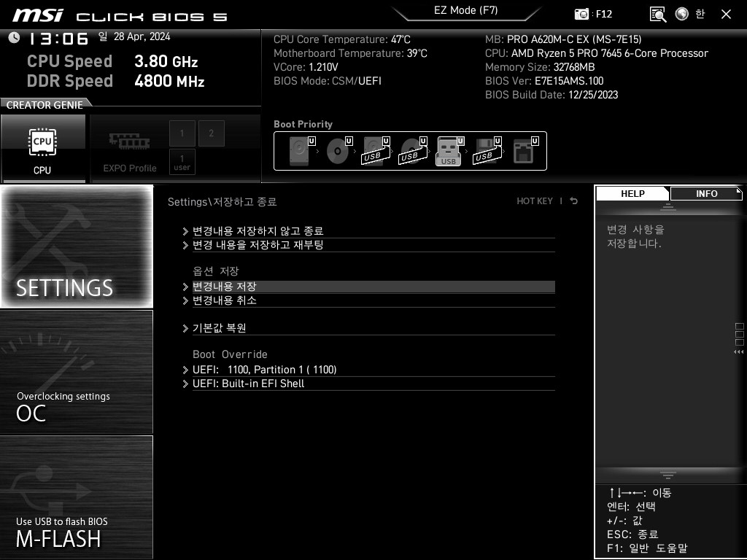Click the back arrow next to HOT KEY
Screen dimensions: 747x560
pyautogui.click(x=574, y=201)
